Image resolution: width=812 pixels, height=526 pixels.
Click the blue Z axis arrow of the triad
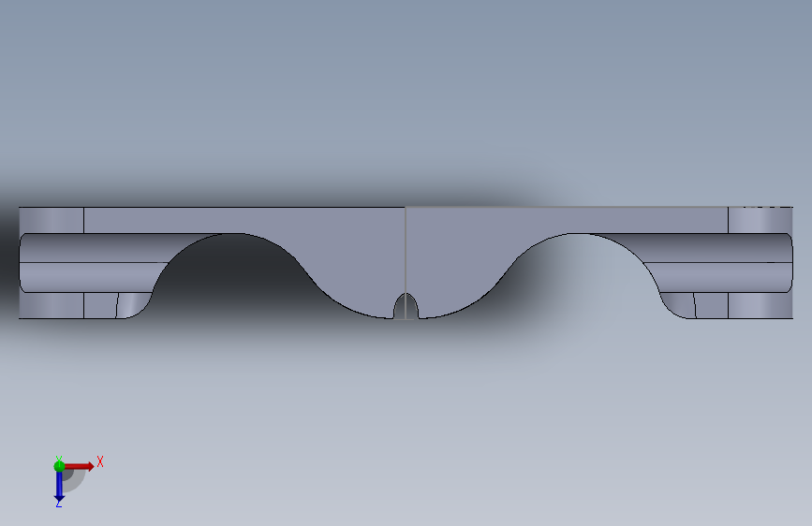click(59, 486)
